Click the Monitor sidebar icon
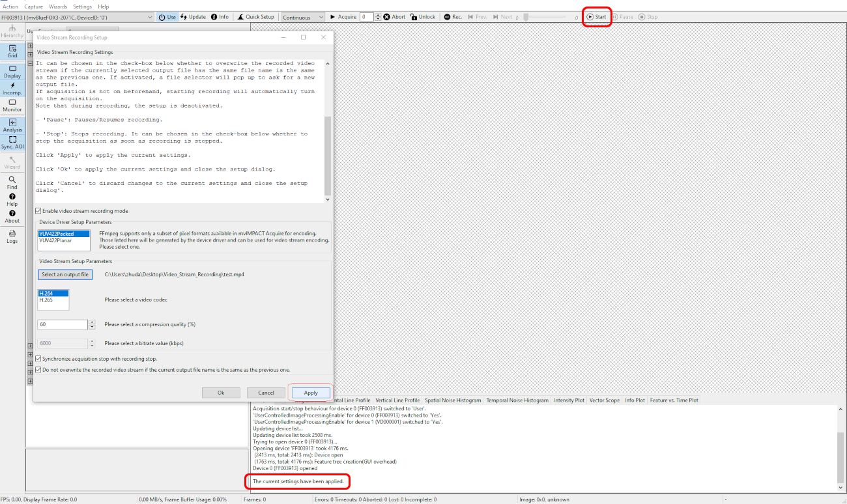Image resolution: width=847 pixels, height=504 pixels. click(x=12, y=105)
